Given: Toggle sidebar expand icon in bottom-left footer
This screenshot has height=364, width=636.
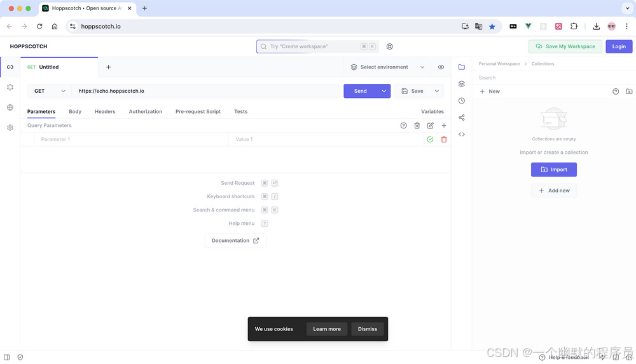Looking at the screenshot, I should click(x=7, y=358).
